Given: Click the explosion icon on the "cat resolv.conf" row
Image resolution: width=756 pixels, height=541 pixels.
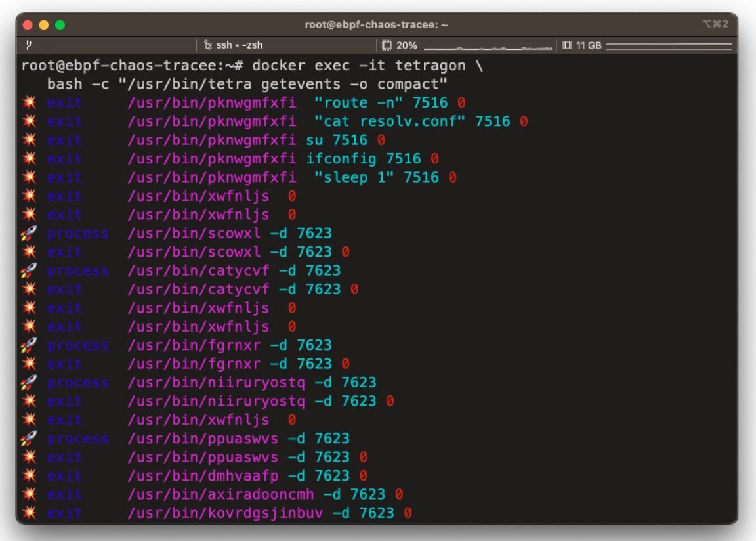Looking at the screenshot, I should pyautogui.click(x=29, y=121).
